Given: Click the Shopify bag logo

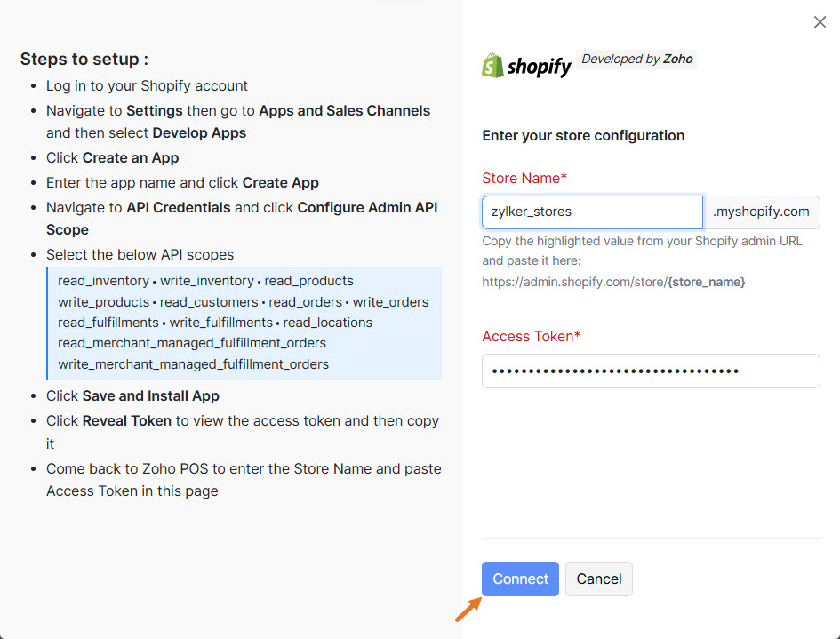Looking at the screenshot, I should (492, 65).
